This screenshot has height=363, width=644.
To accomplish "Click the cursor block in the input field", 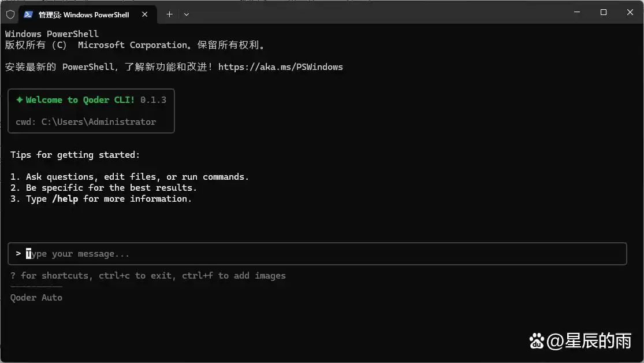I will [x=28, y=253].
